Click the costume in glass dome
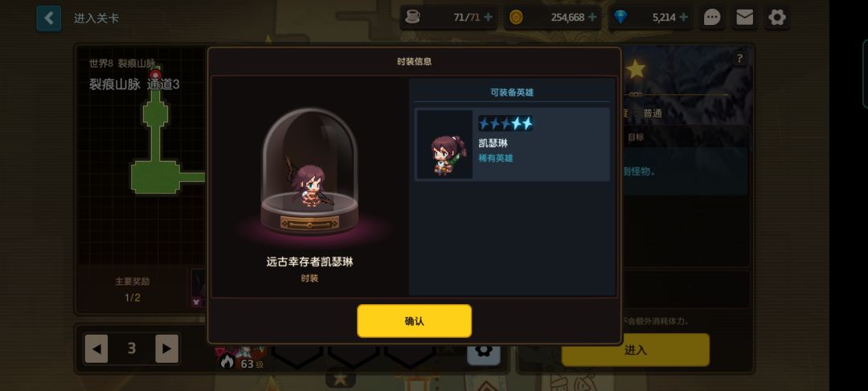Screen dimensions: 868x391 (309, 171)
